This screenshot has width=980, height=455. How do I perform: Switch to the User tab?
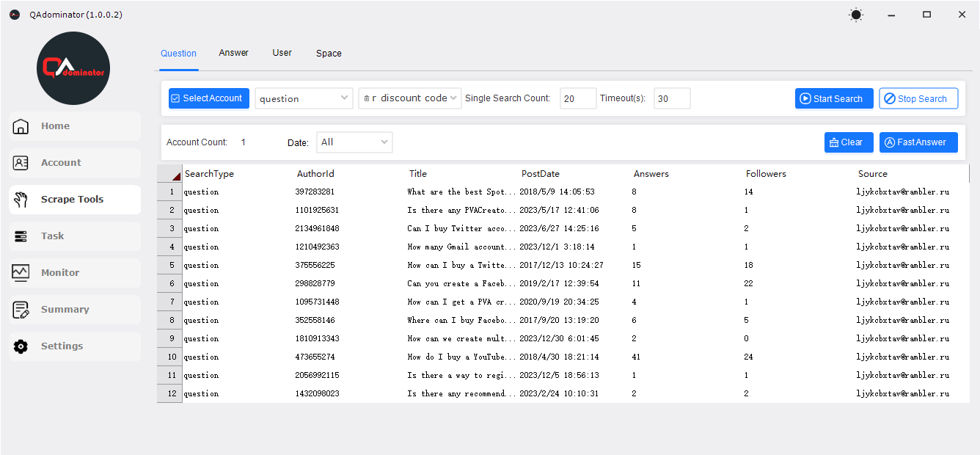(282, 53)
